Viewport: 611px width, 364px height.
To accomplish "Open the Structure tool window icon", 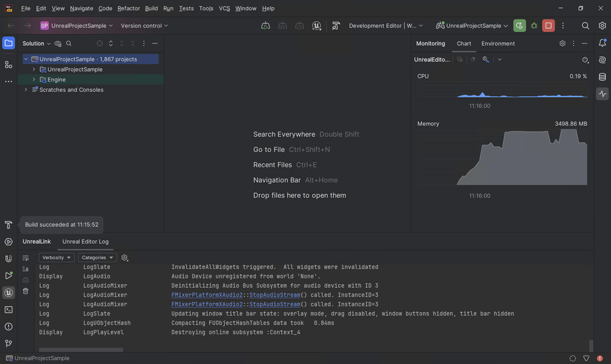I will pos(8,64).
